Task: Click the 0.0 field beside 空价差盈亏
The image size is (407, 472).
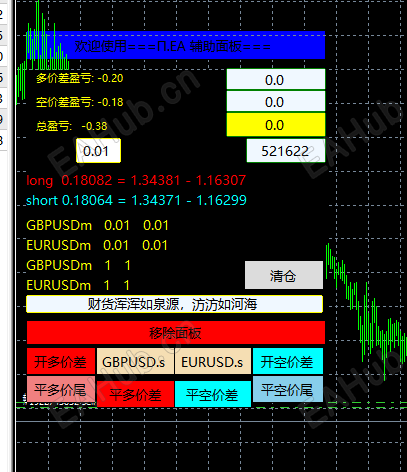Action: (276, 101)
